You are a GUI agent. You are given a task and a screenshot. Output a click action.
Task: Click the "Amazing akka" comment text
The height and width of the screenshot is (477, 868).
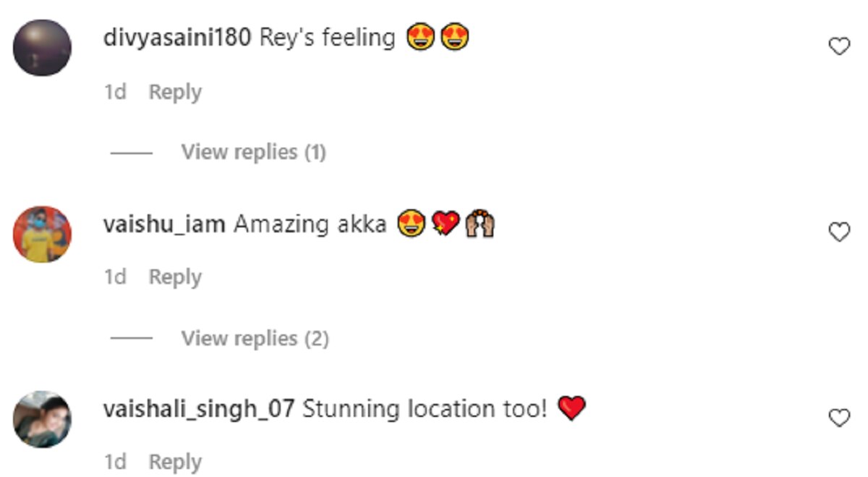tap(310, 224)
